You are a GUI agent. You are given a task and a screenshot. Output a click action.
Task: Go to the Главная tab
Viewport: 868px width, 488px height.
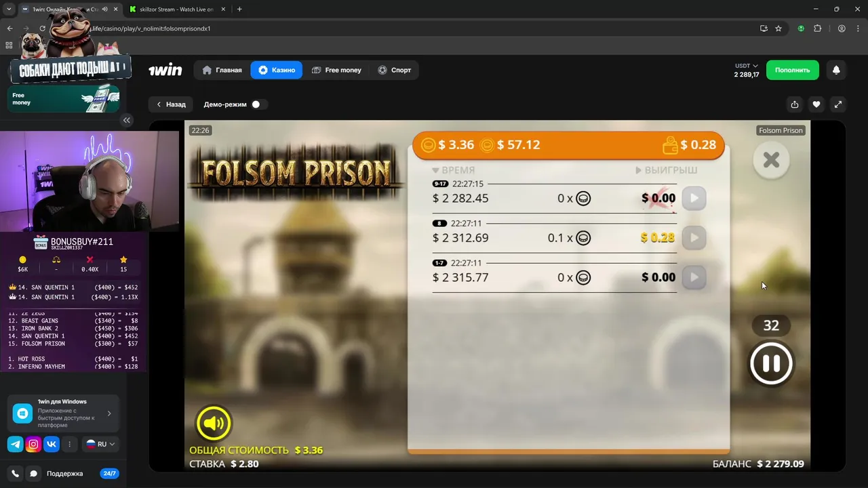(x=222, y=70)
